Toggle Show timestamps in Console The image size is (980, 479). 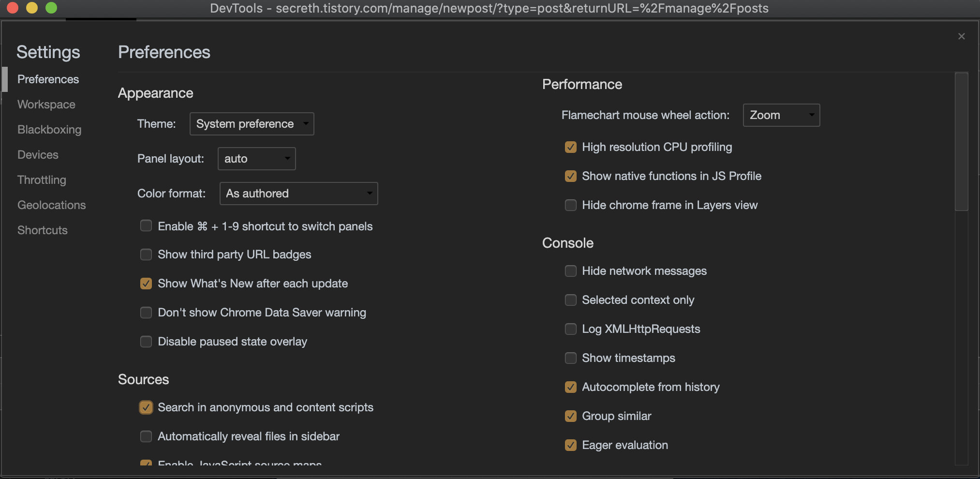pos(571,358)
